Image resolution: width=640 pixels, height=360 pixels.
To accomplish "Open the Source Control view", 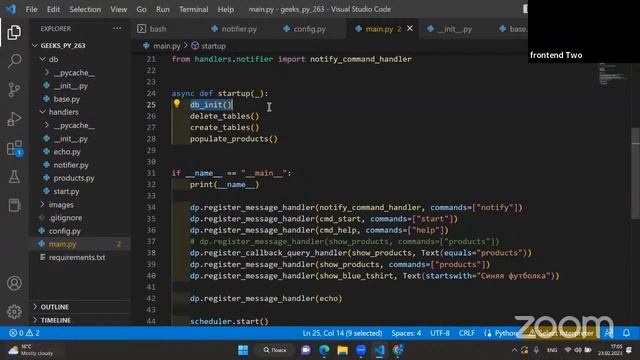I will coord(14,89).
